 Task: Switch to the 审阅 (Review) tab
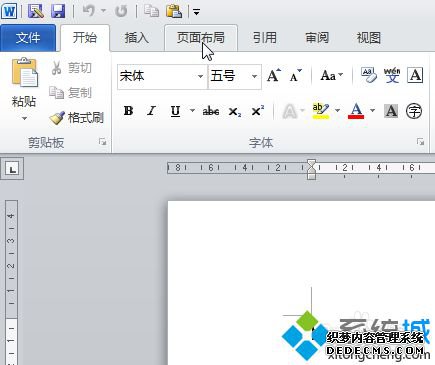point(317,38)
